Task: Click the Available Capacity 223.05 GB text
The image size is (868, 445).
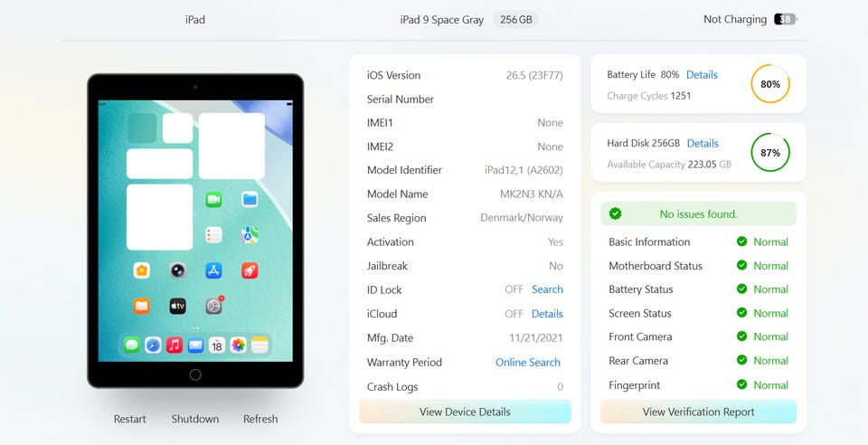Action: coord(669,165)
